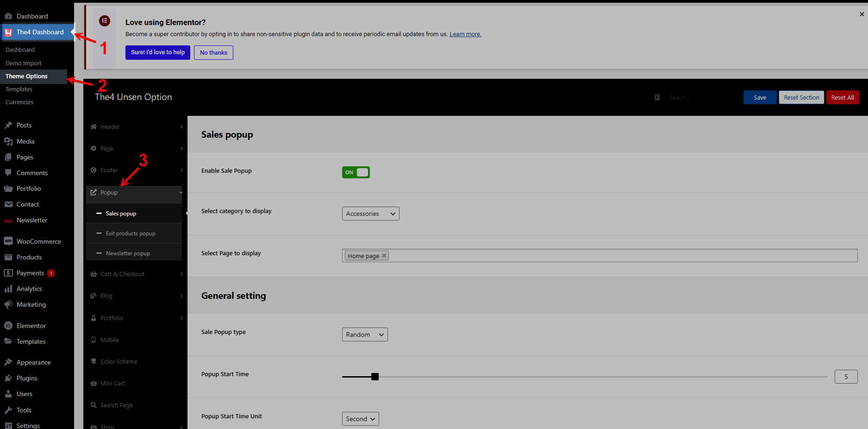Click the expand-all list icon beside the search
Screen dimensions: 868x429
(657, 97)
